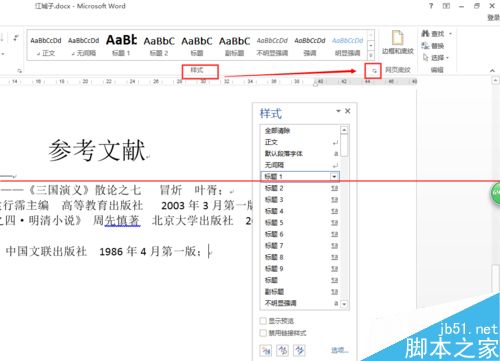This screenshot has height=361, width=500.
Task: Click the Styles list scroll-down arrow
Action: pyautogui.click(x=344, y=304)
